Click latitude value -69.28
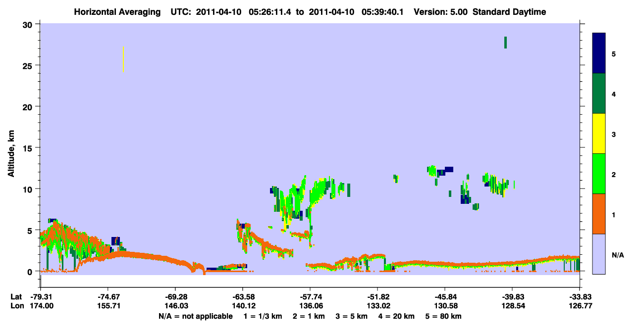This screenshot has width=644, height=330. click(x=175, y=296)
